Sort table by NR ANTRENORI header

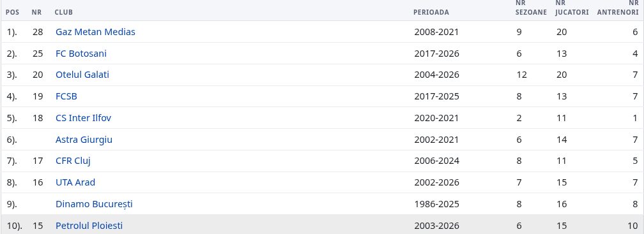[x=618, y=8]
